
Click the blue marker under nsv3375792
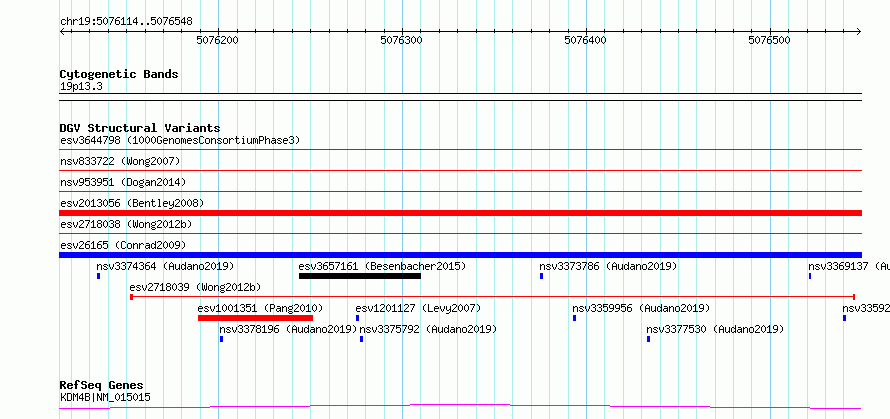pyautogui.click(x=362, y=339)
